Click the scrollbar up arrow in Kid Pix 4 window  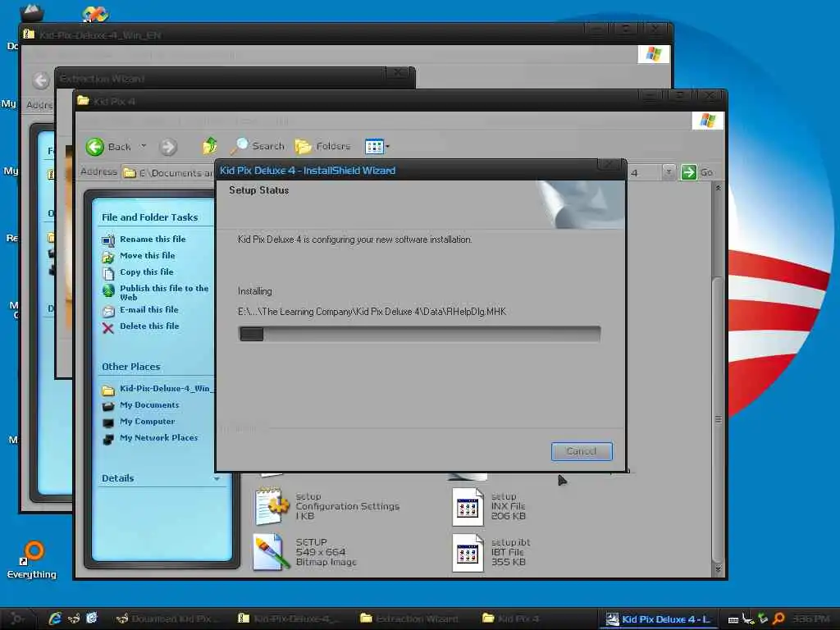click(718, 188)
